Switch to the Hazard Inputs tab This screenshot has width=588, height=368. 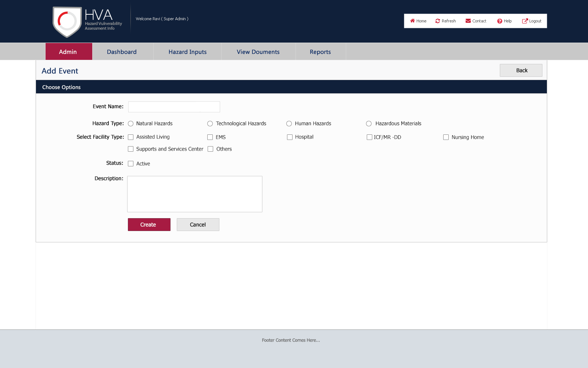point(187,52)
